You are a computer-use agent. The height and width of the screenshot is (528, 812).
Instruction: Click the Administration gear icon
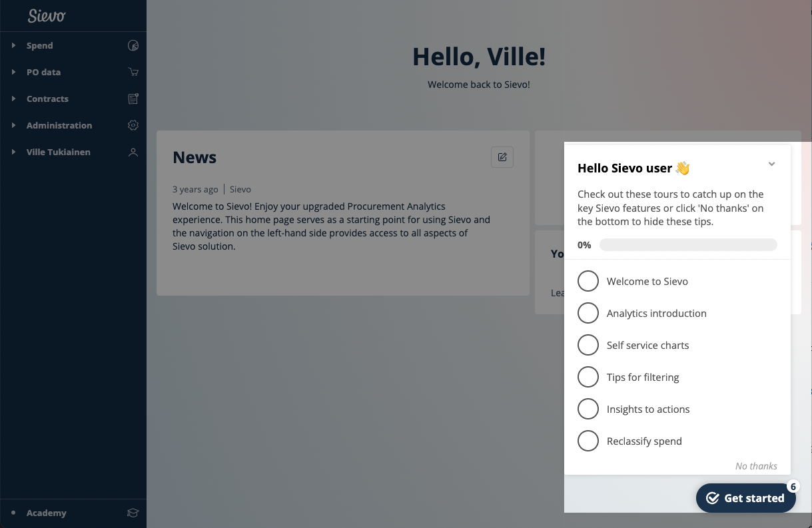(x=133, y=126)
